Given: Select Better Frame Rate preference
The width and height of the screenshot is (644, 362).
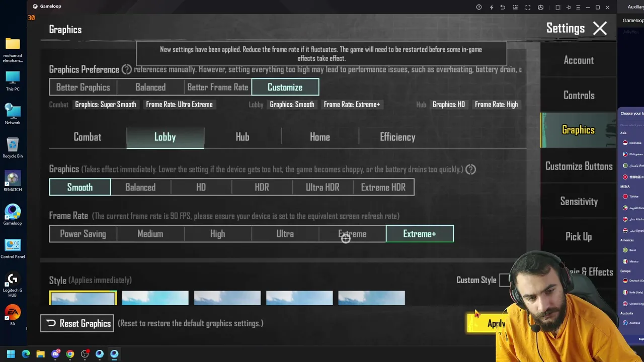Looking at the screenshot, I should pyautogui.click(x=218, y=87).
